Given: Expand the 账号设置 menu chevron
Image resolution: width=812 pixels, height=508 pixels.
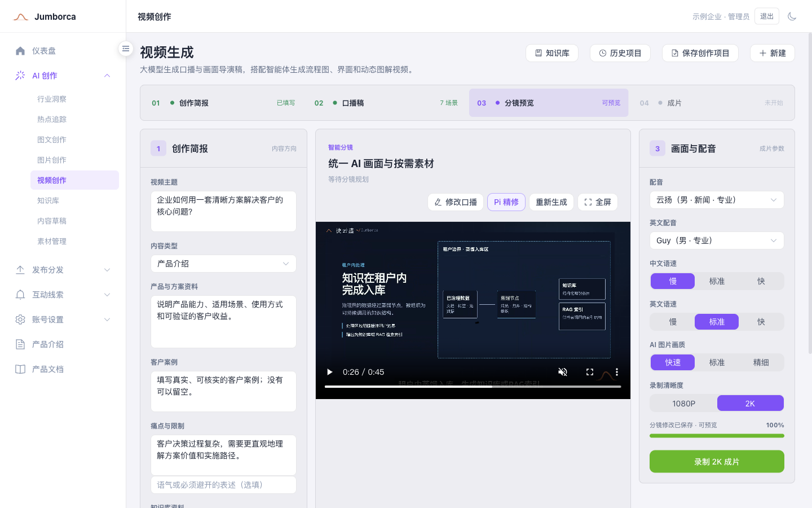Looking at the screenshot, I should click(107, 319).
